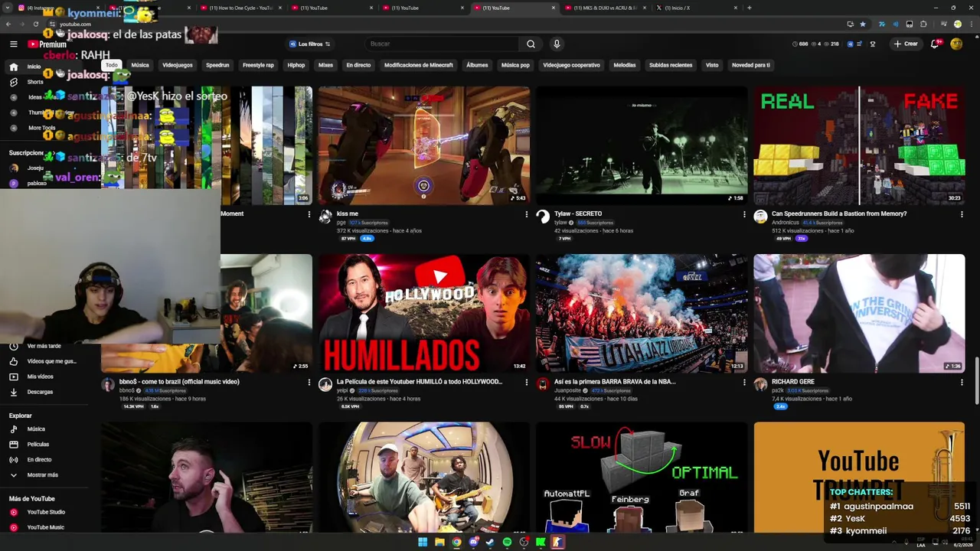Open the Utah Jazz barra brava thumbnail
Viewport: 980px width, 551px height.
pyautogui.click(x=641, y=313)
